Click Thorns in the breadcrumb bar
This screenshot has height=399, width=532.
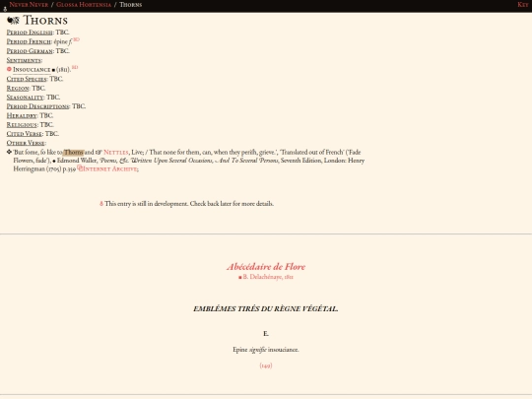coord(131,5)
